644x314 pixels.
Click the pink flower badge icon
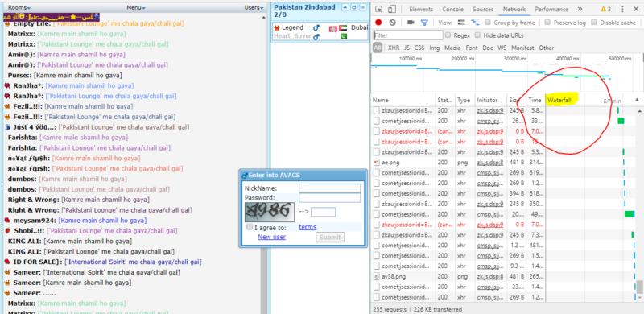[332, 28]
